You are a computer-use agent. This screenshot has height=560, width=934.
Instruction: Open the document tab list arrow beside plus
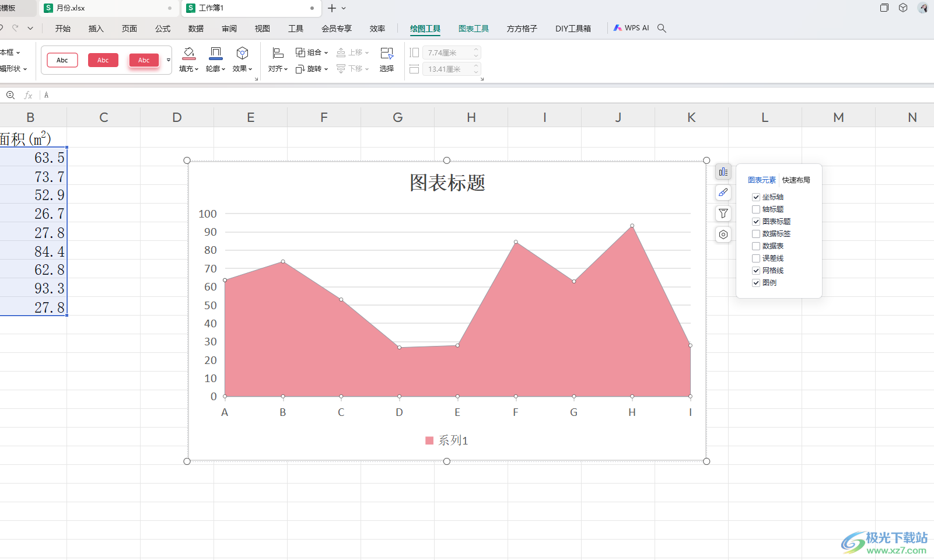[x=344, y=8]
